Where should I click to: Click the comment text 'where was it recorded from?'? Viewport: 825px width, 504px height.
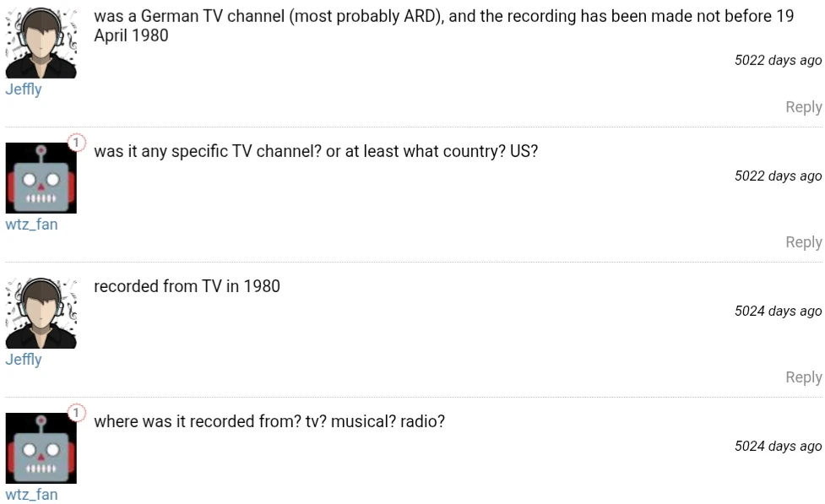[x=269, y=421]
